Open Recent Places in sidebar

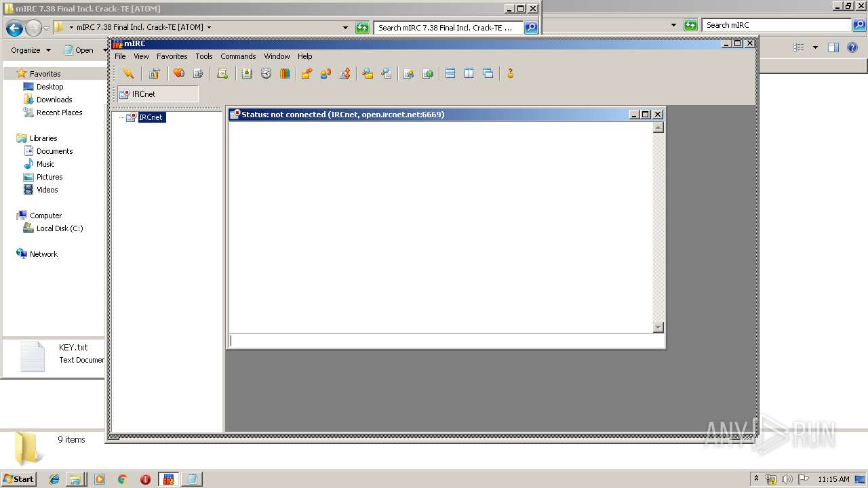click(59, 113)
